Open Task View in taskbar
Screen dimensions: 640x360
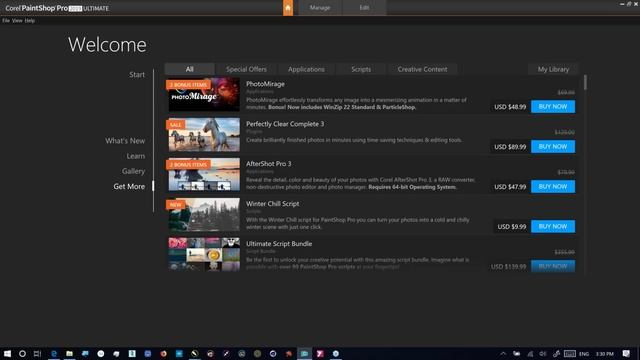(x=38, y=354)
